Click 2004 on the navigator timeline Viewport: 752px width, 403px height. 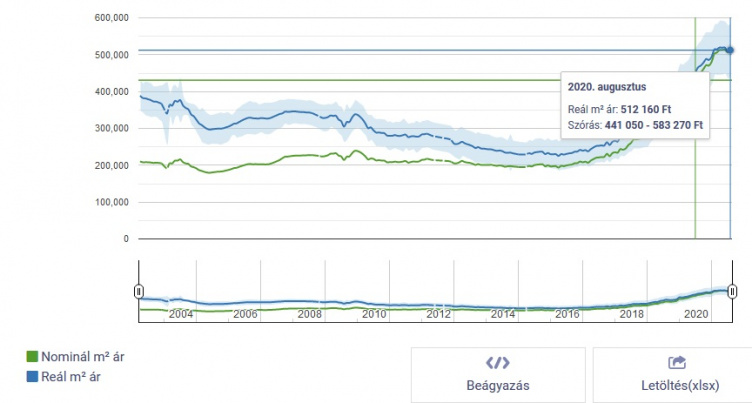point(181,314)
